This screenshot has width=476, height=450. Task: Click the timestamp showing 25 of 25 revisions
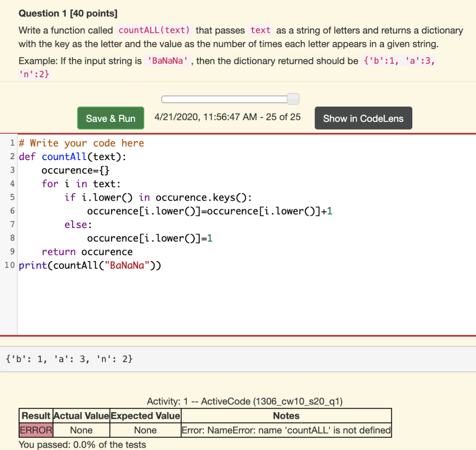(228, 117)
